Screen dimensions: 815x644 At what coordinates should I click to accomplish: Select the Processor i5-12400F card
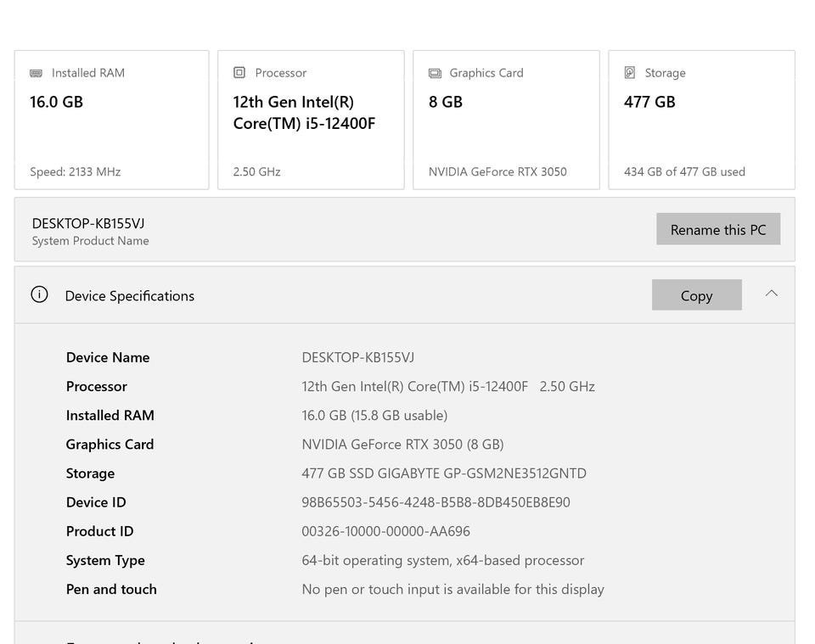point(311,120)
